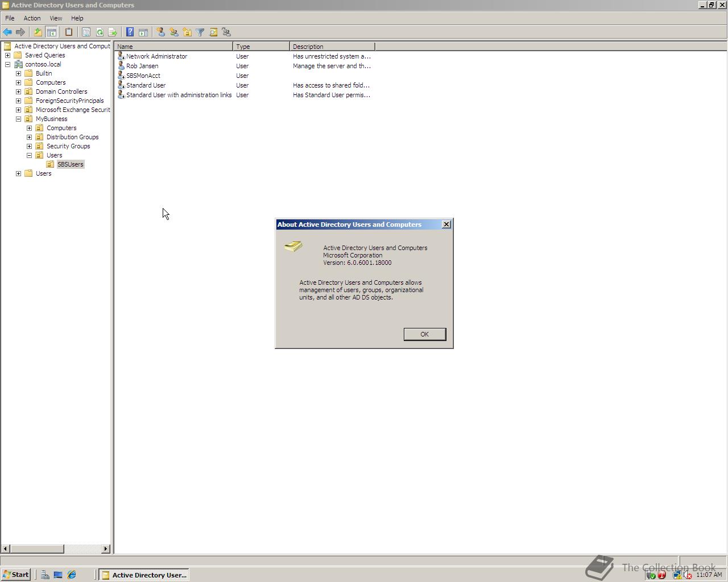This screenshot has height=582, width=728.
Task: Open the Start menu
Action: tap(16, 575)
